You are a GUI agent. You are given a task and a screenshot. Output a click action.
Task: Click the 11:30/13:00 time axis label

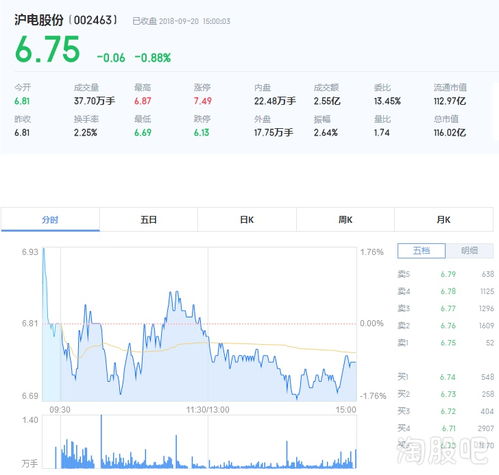point(208,410)
